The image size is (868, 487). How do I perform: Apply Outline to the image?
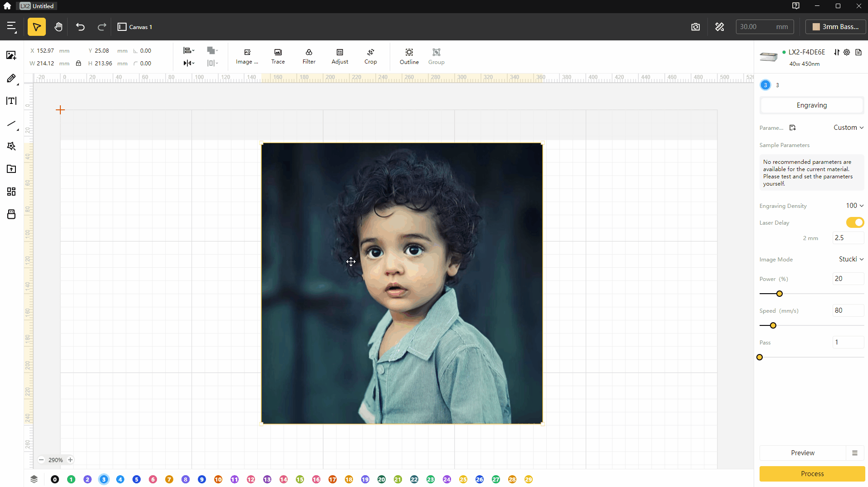[x=409, y=56]
